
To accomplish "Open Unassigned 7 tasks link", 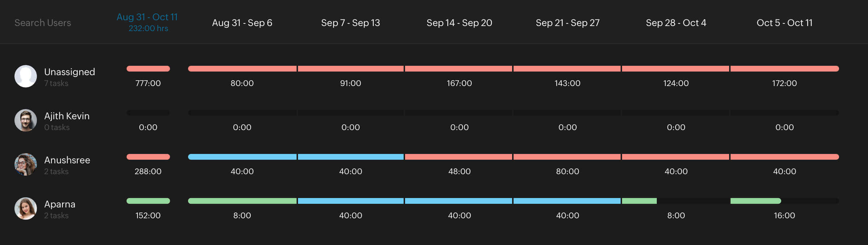I will click(x=56, y=83).
